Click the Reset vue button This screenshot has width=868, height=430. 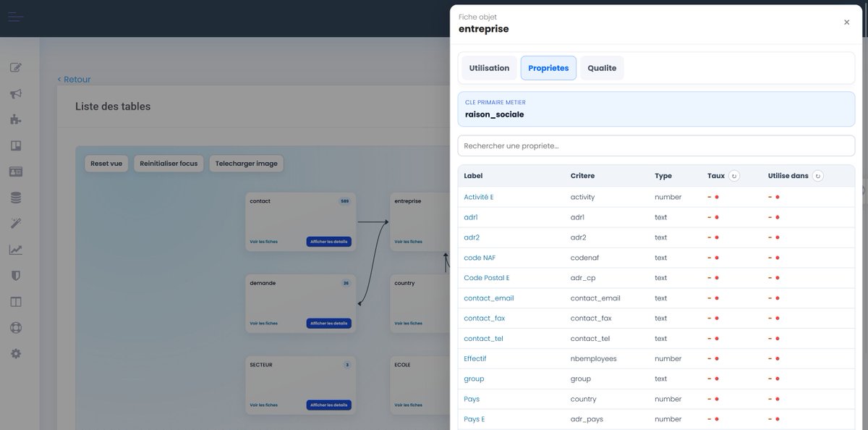106,163
